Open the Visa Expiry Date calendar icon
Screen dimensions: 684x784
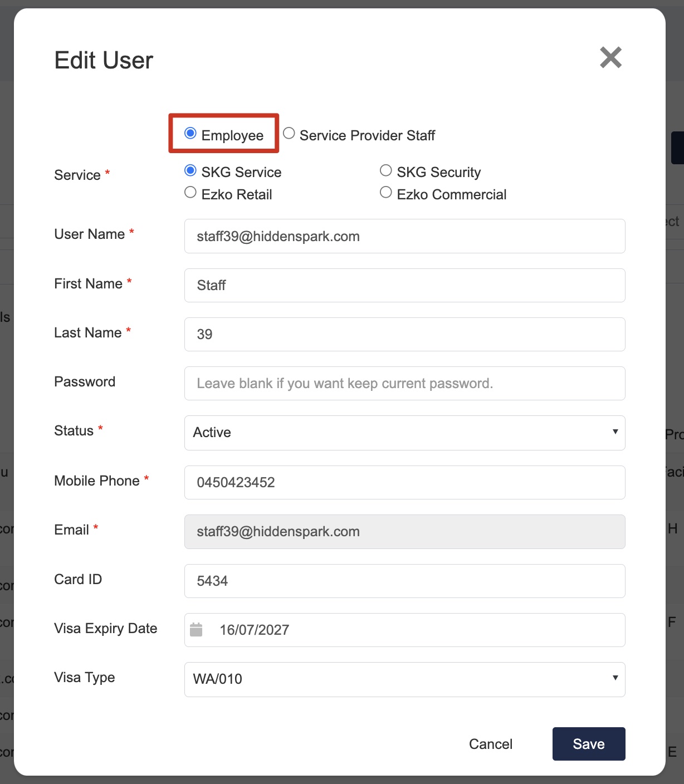[x=196, y=630]
